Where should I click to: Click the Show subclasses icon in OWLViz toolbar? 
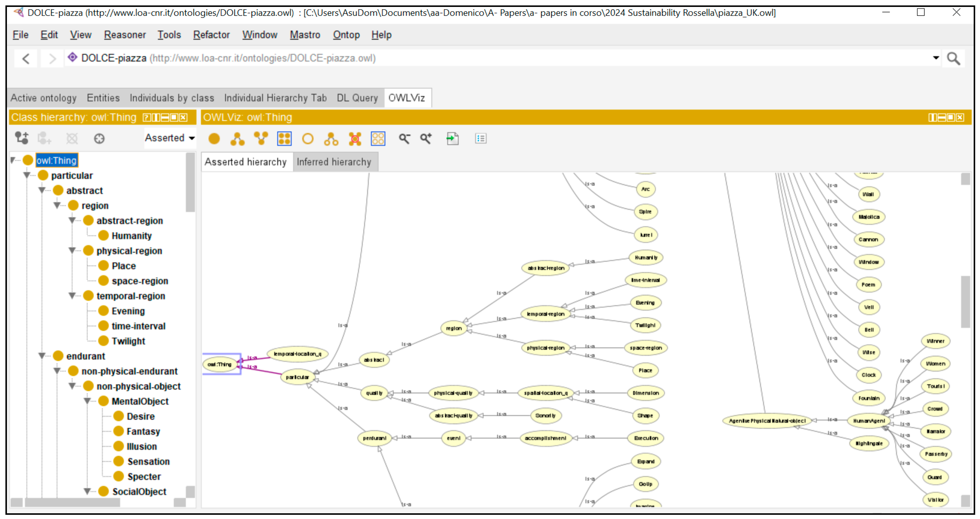(237, 138)
